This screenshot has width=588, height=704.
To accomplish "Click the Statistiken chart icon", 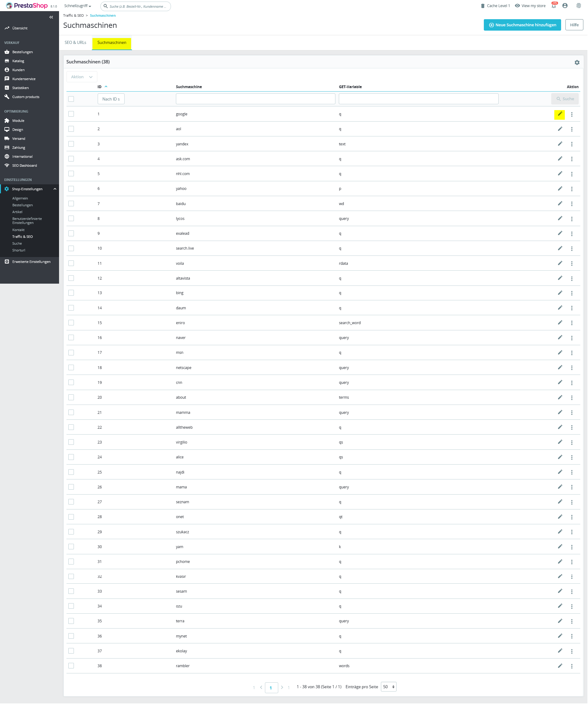I will 7,88.
